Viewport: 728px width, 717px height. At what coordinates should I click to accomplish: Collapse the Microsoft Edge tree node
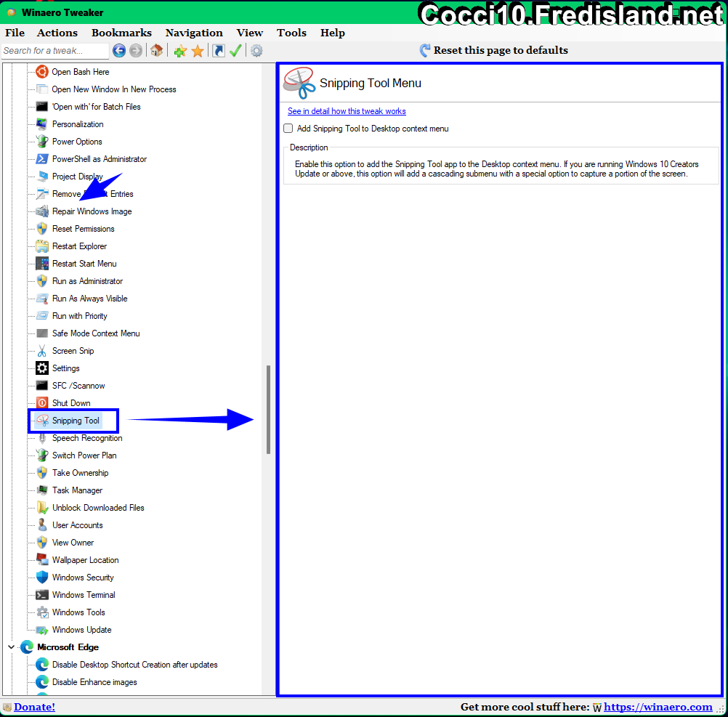[x=11, y=647]
